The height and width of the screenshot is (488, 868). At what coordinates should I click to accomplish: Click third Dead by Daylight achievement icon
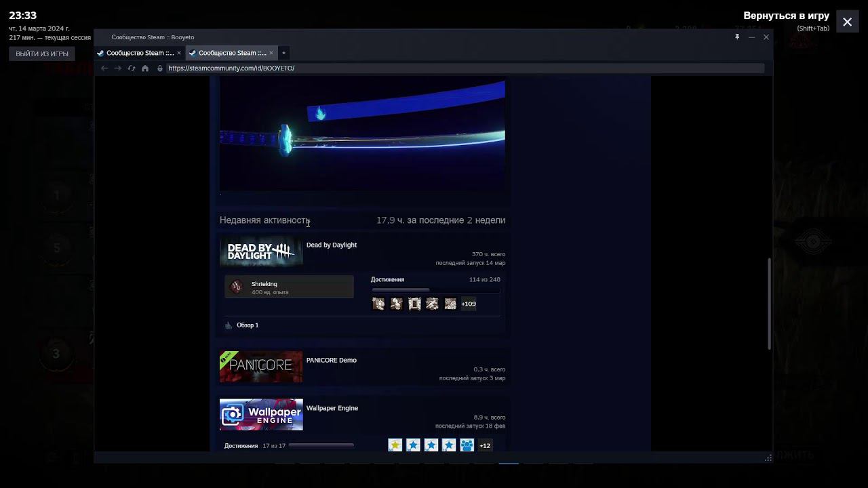tap(414, 304)
